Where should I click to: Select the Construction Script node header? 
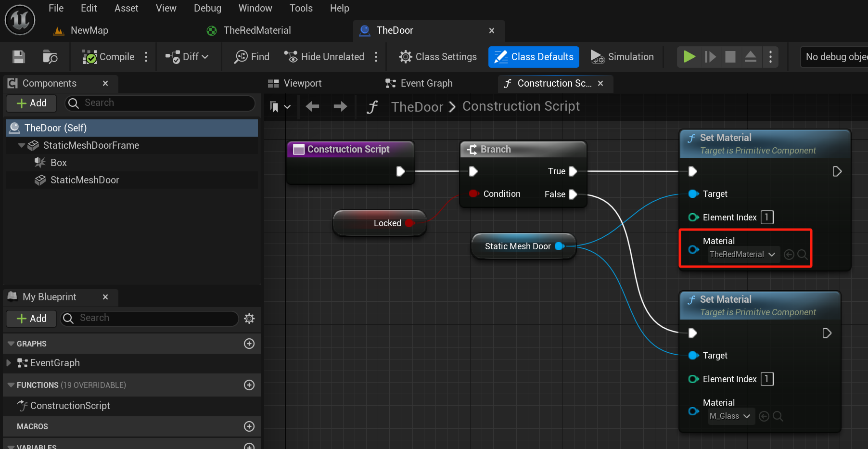[351, 149]
